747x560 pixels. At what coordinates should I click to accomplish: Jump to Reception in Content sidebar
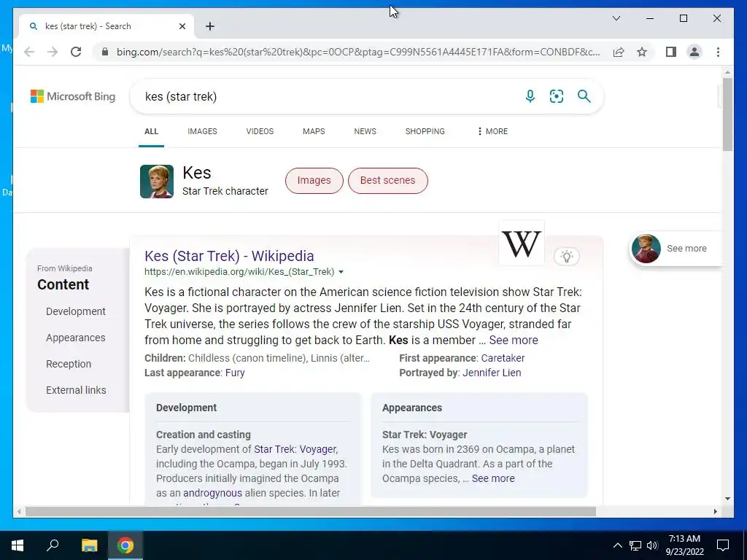[69, 364]
